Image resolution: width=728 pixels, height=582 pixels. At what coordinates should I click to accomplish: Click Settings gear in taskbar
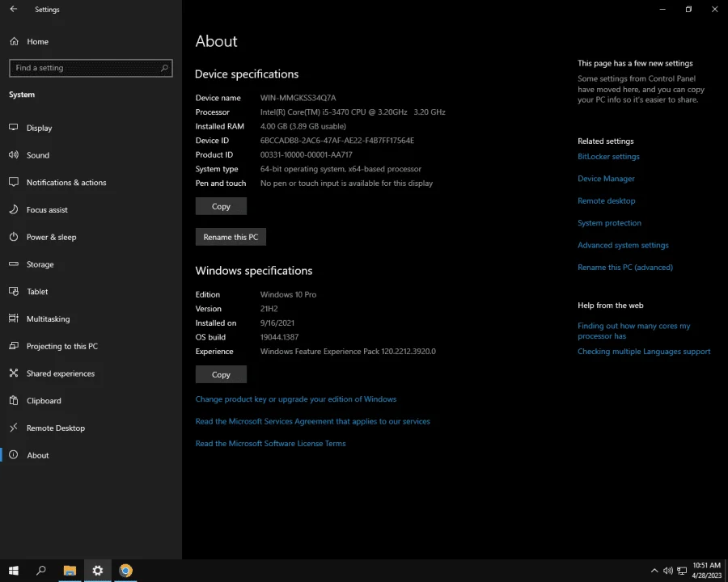pos(98,571)
